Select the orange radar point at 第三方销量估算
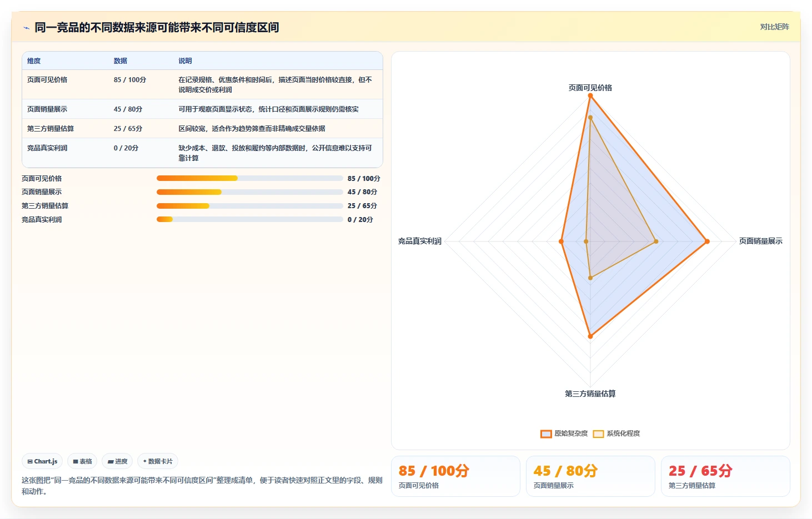The image size is (812, 519). coord(590,336)
